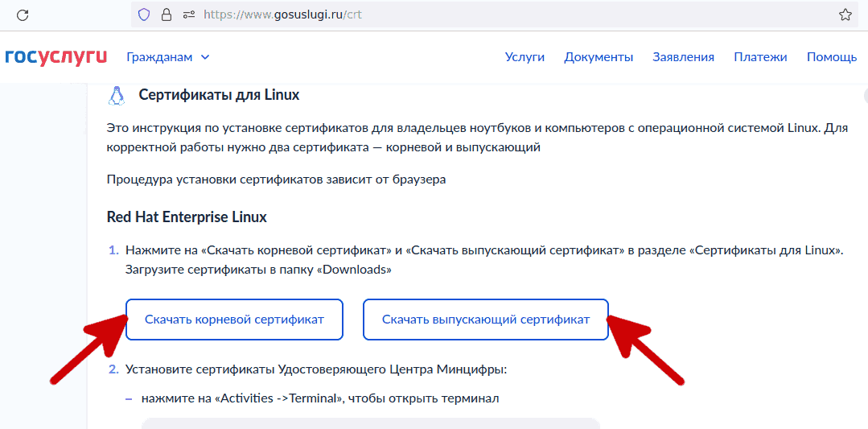Screen dimensions: 868x429
Task: Click the gosuslugi.ru URL in address bar
Action: 282,15
